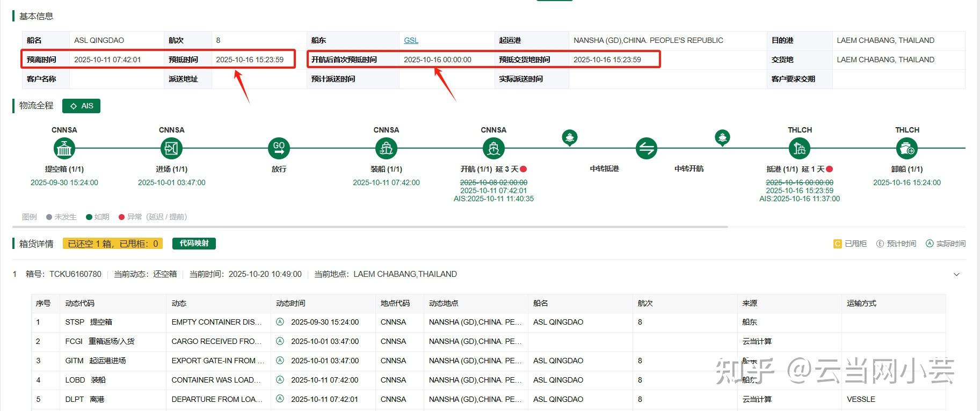The height and width of the screenshot is (411, 980).
Task: Click the 动态时间 column header
Action: [x=291, y=304]
